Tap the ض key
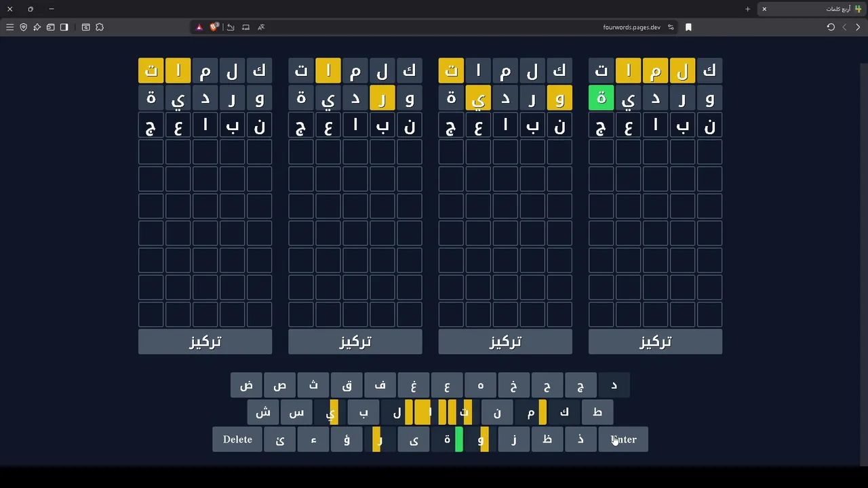The width and height of the screenshot is (868, 488). coord(247,385)
